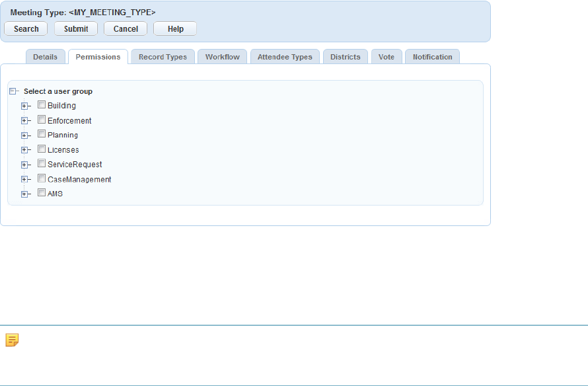Go to the Notification tab
This screenshot has height=386, width=588.
point(432,57)
